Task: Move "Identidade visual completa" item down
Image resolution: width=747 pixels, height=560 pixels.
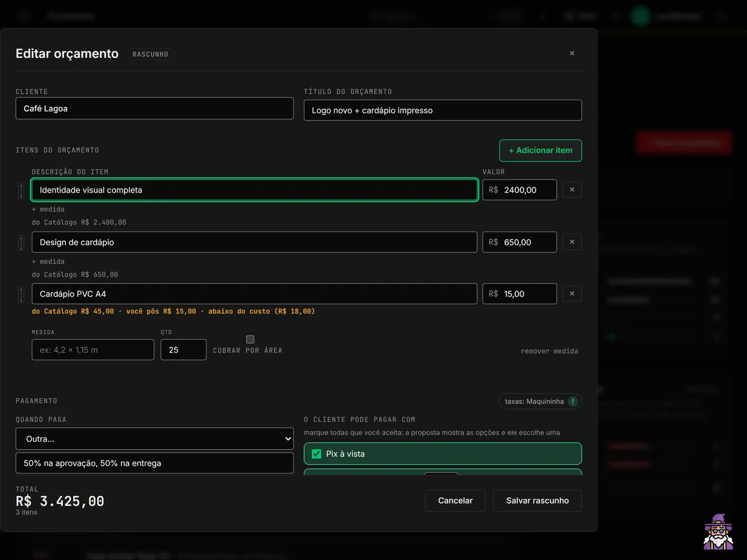Action: coord(21,195)
